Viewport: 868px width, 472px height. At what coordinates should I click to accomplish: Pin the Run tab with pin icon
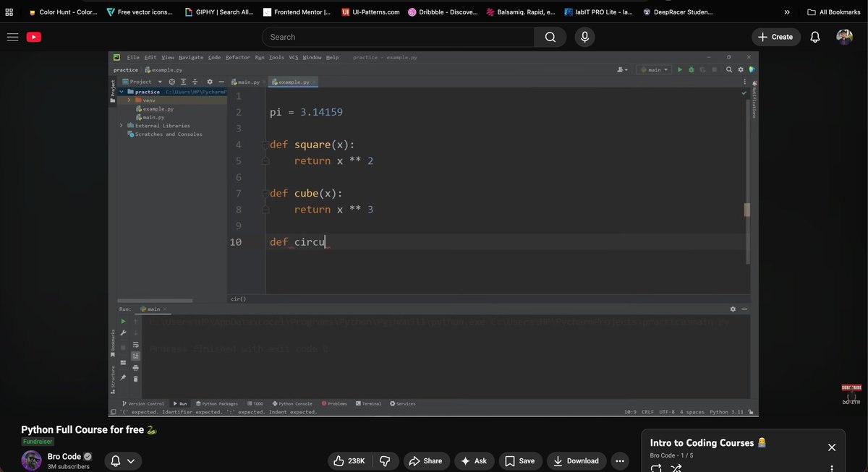(x=123, y=378)
